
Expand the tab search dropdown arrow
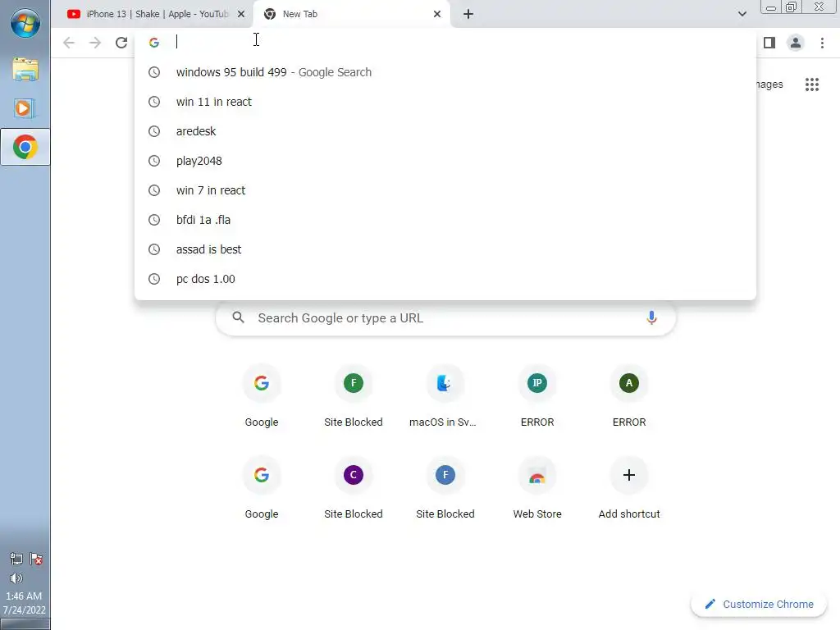click(x=742, y=14)
